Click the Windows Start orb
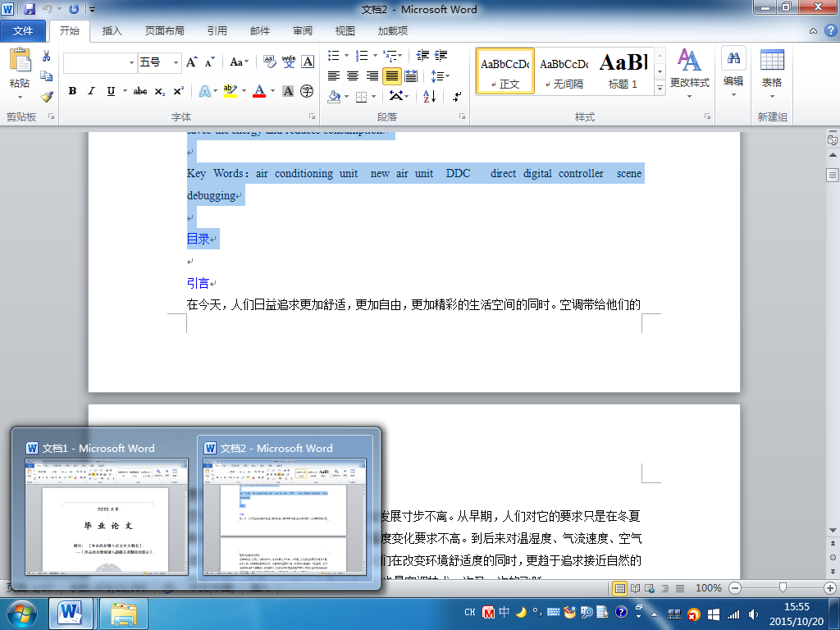Image resolution: width=840 pixels, height=630 pixels. tap(21, 614)
